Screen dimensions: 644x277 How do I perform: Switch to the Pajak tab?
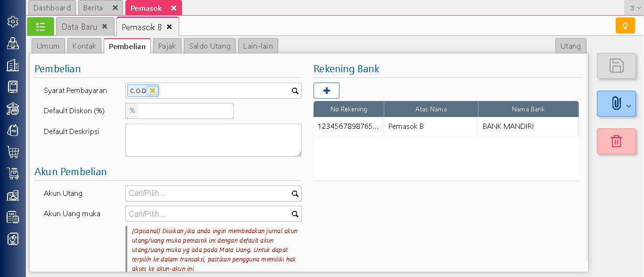(x=167, y=46)
